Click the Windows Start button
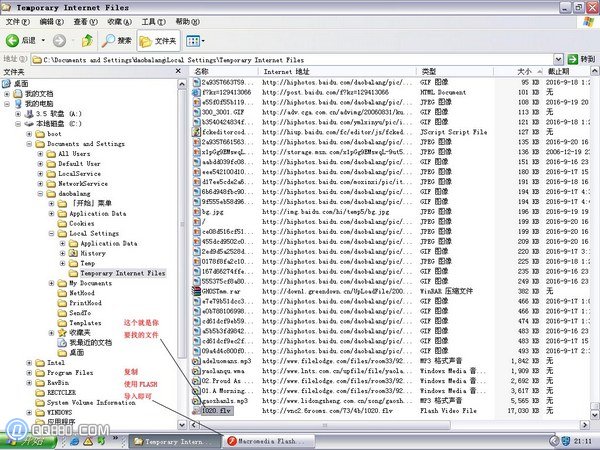This screenshot has width=600, height=450. (28, 442)
